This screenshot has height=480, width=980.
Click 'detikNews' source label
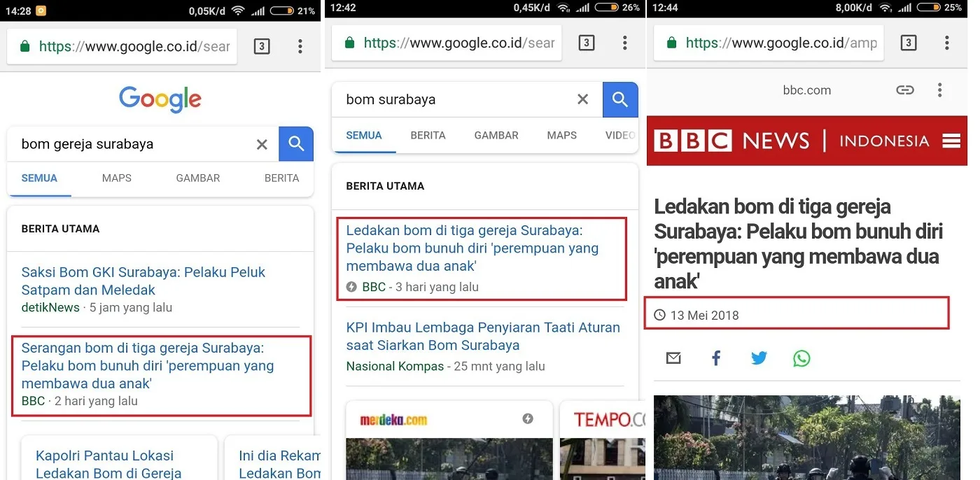tap(50, 307)
